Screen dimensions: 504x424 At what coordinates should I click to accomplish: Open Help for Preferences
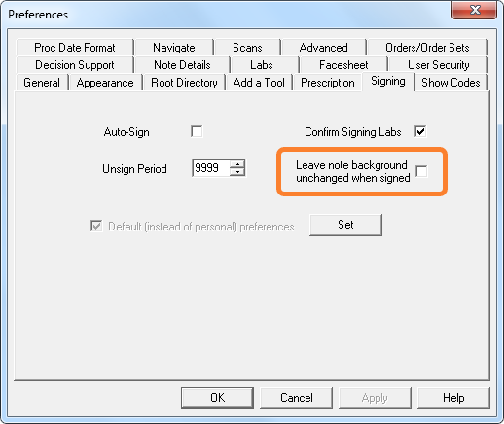pyautogui.click(x=453, y=398)
